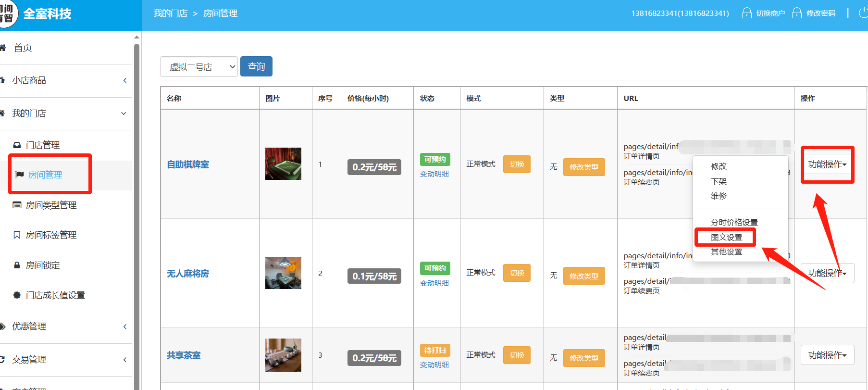Click the list icon beside 房间类型管理

click(x=17, y=205)
